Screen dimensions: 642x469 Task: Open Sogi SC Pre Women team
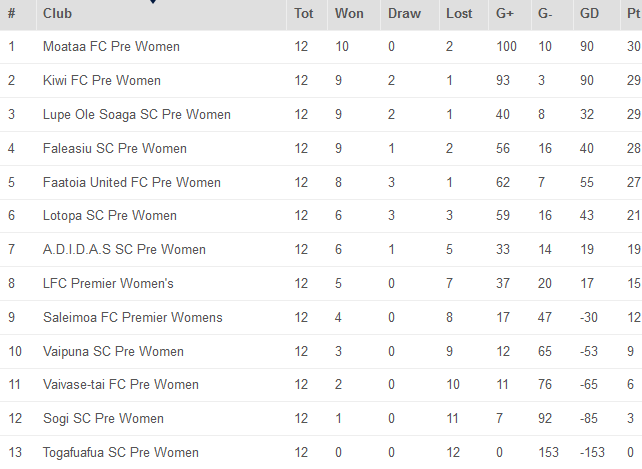point(103,419)
